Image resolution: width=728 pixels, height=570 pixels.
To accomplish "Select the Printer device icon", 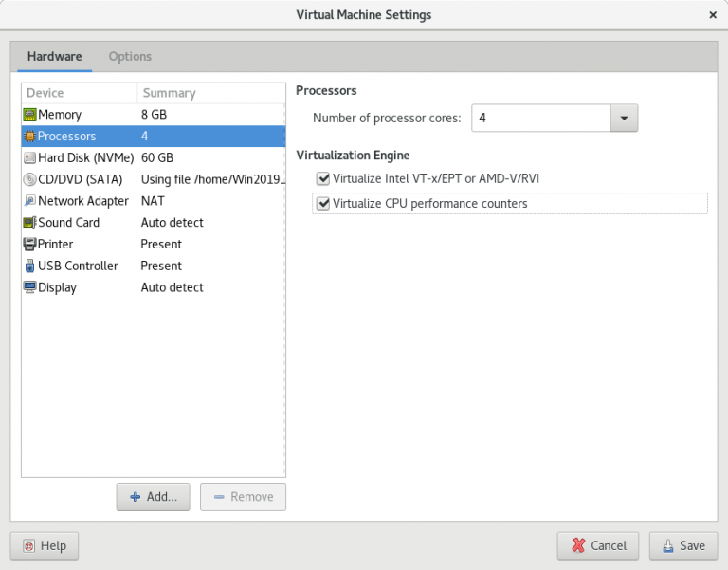I will coord(29,244).
